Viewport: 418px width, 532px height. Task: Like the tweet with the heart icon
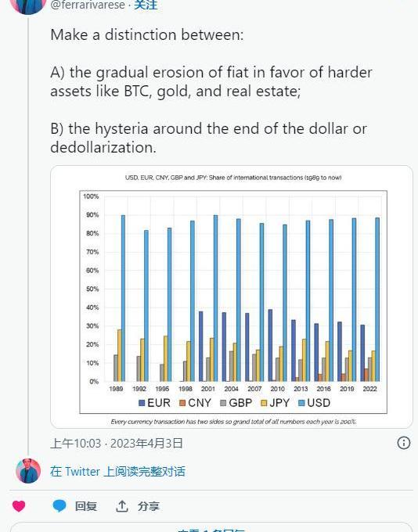click(x=19, y=506)
